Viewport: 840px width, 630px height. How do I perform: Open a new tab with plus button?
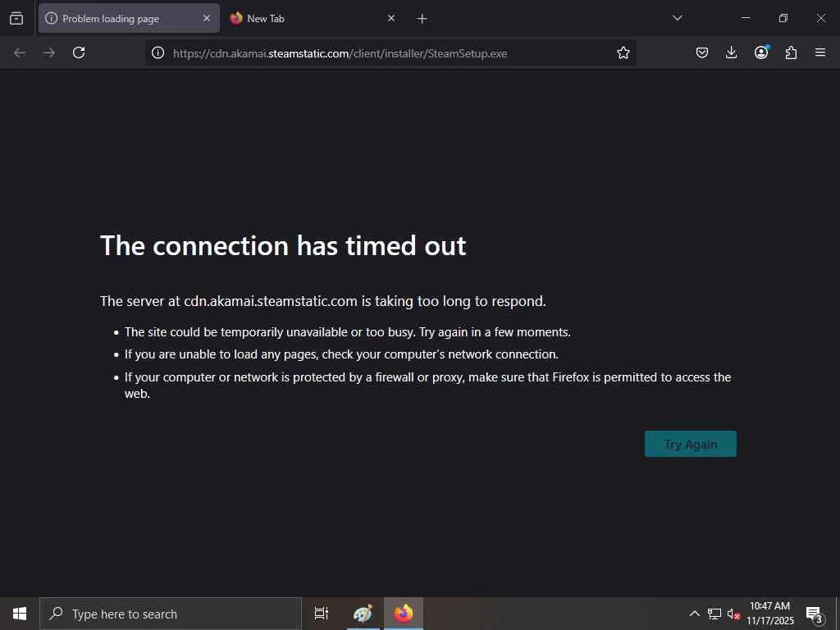(x=422, y=19)
